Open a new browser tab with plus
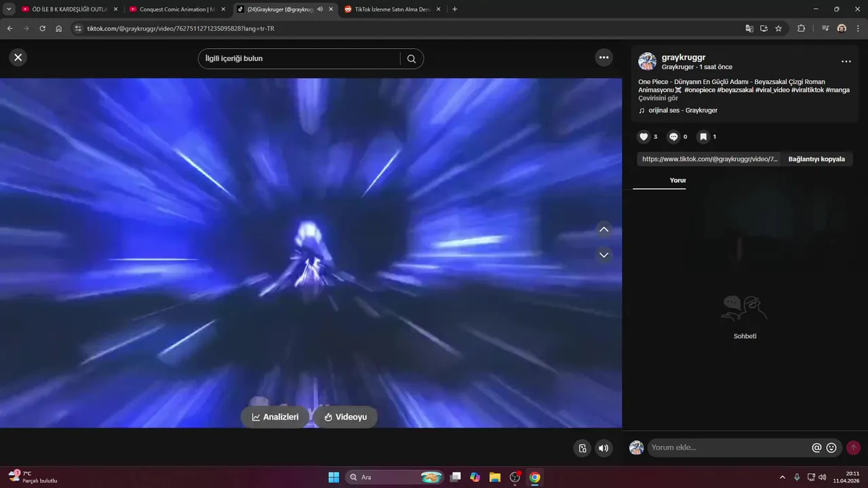 454,9
